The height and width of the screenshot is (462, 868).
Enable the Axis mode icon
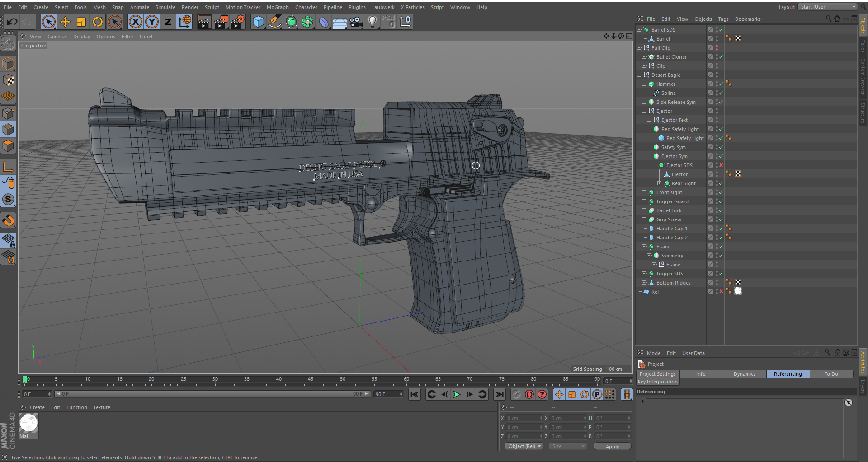tap(8, 167)
